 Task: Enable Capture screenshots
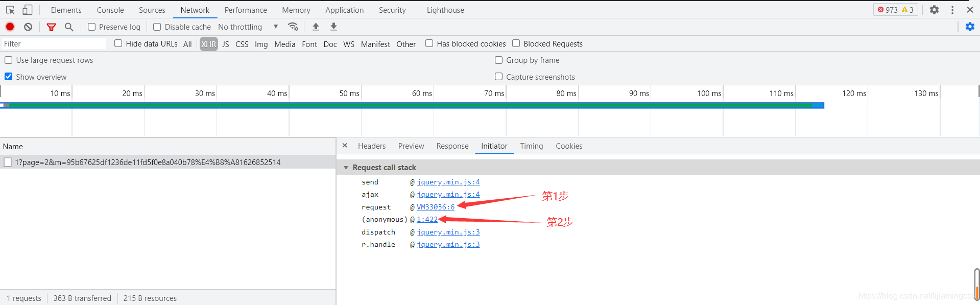click(x=498, y=77)
